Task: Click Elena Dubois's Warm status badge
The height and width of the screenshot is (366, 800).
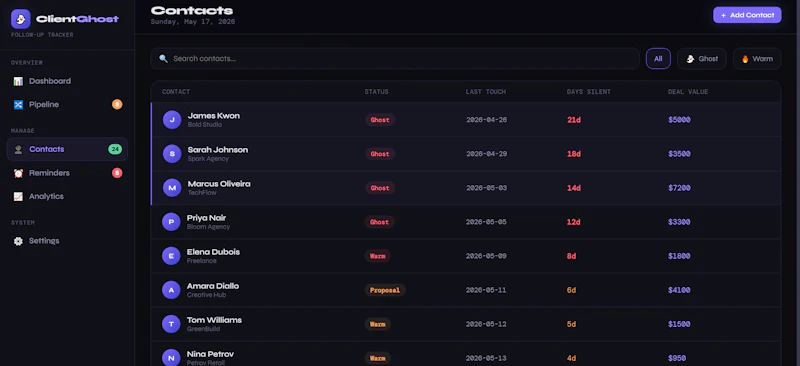Action: pyautogui.click(x=378, y=256)
